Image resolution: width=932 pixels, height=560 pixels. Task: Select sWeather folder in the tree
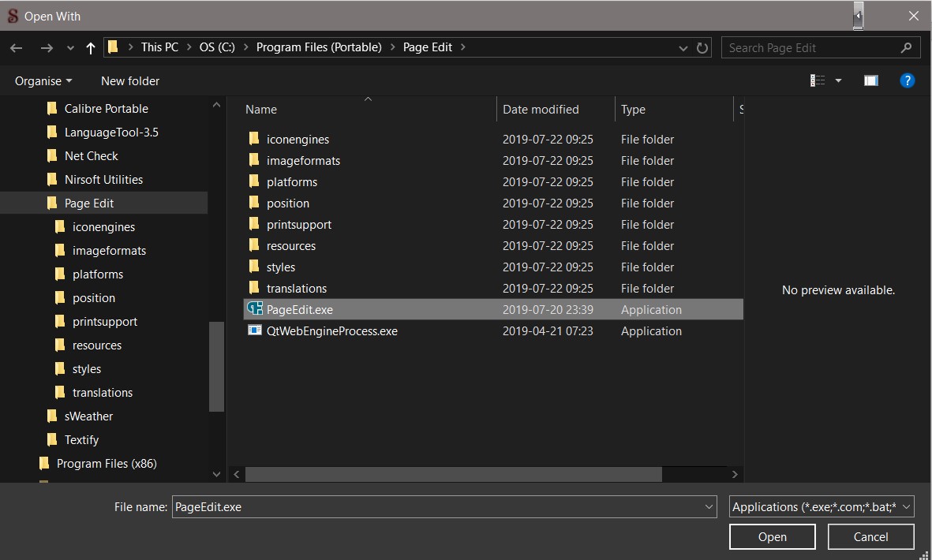88,416
